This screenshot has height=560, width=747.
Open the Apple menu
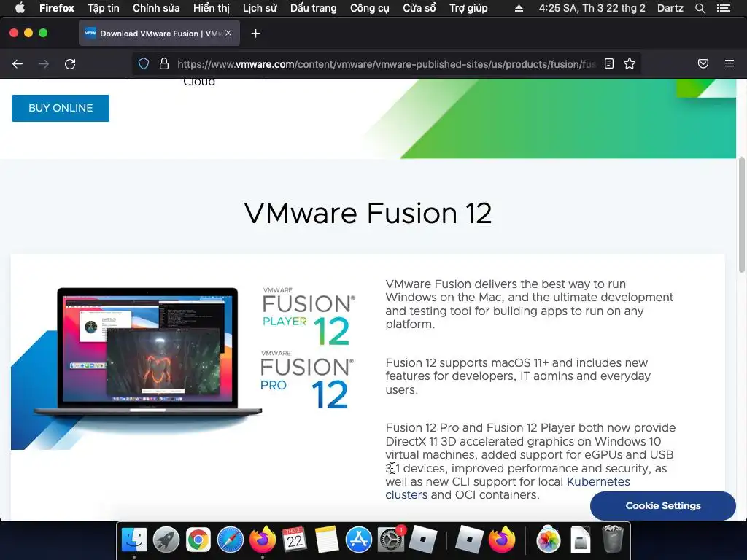[20, 8]
